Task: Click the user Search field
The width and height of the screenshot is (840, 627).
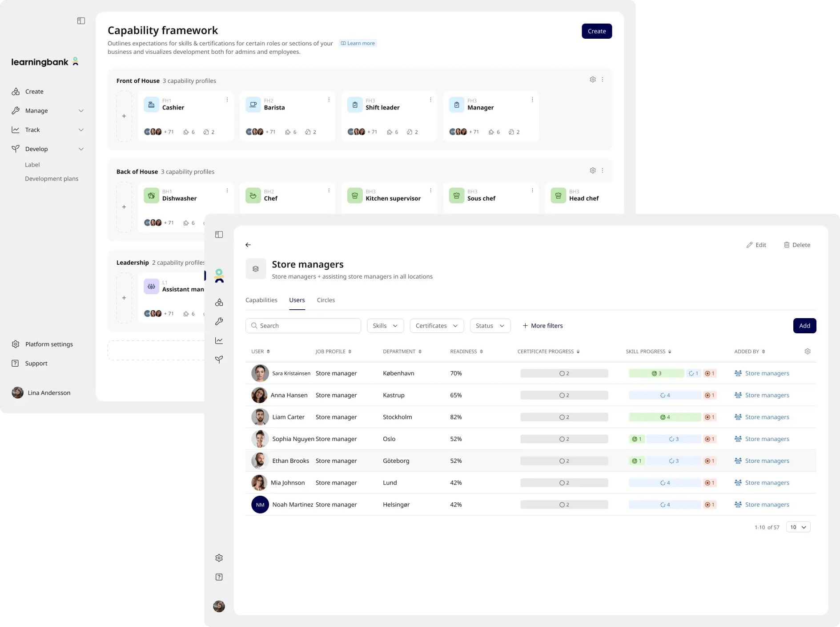Action: click(303, 326)
